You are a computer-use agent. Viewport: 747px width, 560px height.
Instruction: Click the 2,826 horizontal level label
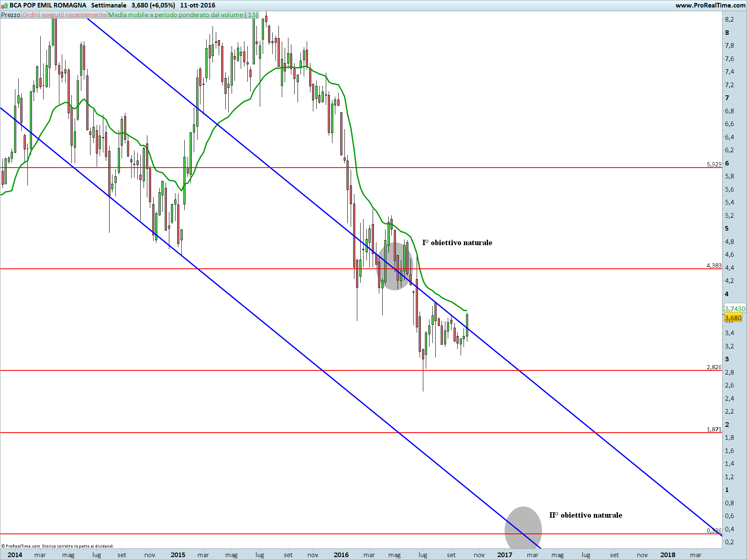click(x=714, y=367)
